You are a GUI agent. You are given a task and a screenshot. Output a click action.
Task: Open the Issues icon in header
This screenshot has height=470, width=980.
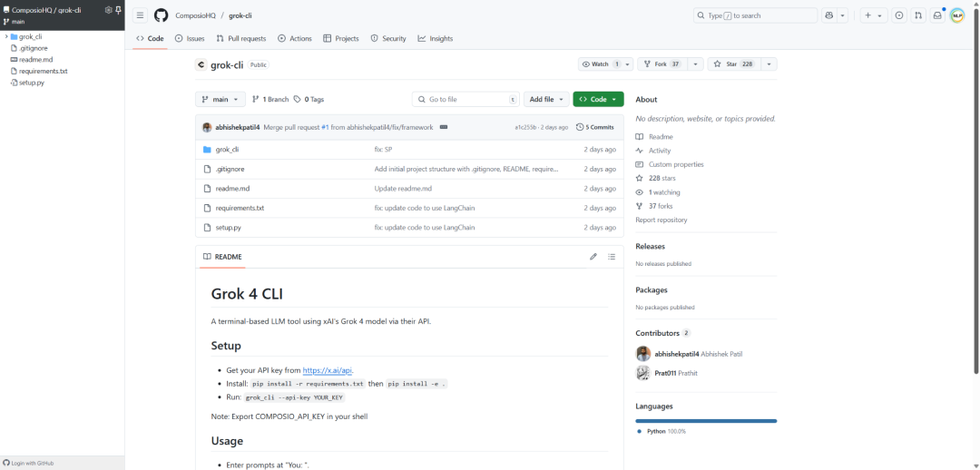[x=899, y=15]
